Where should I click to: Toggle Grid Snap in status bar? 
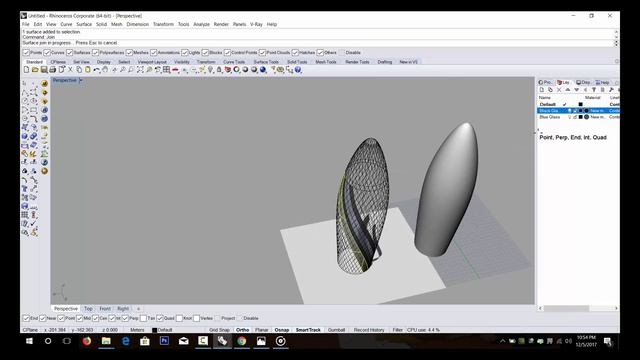tap(219, 330)
